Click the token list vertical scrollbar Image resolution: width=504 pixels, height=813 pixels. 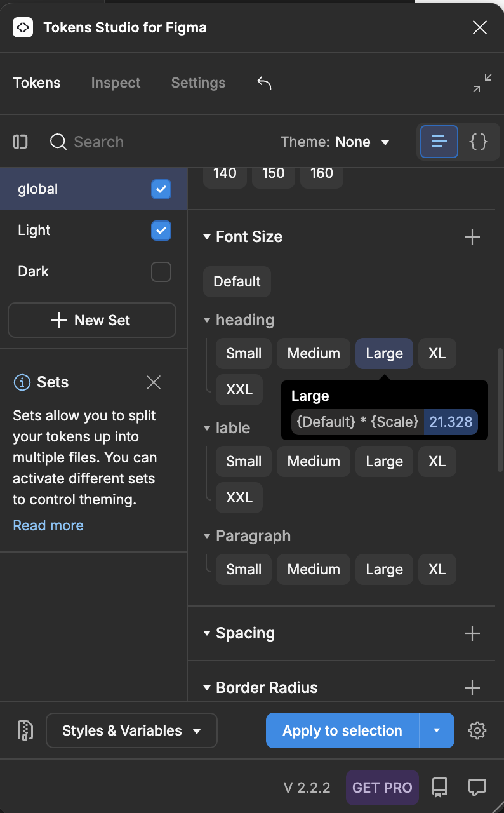tap(501, 410)
